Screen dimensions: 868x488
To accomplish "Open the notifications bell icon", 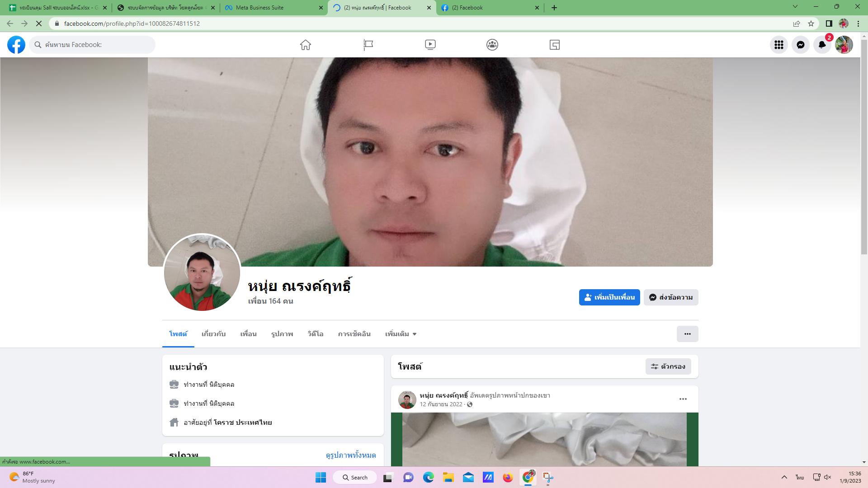I will coord(822,45).
